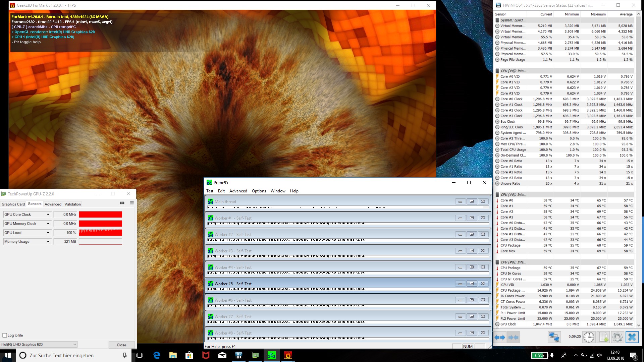Switch to HWiNFO taskbar icon
Image resolution: width=644 pixels, height=362 pixels.
[x=239, y=355]
